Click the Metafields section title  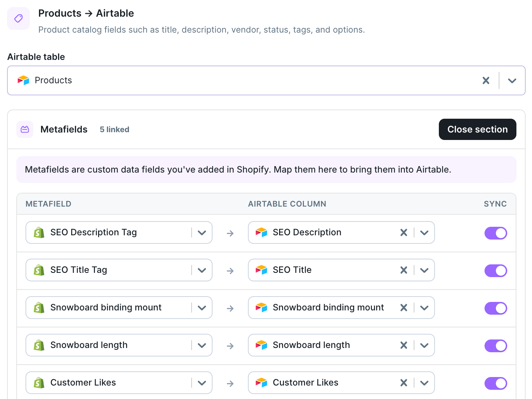pos(64,129)
